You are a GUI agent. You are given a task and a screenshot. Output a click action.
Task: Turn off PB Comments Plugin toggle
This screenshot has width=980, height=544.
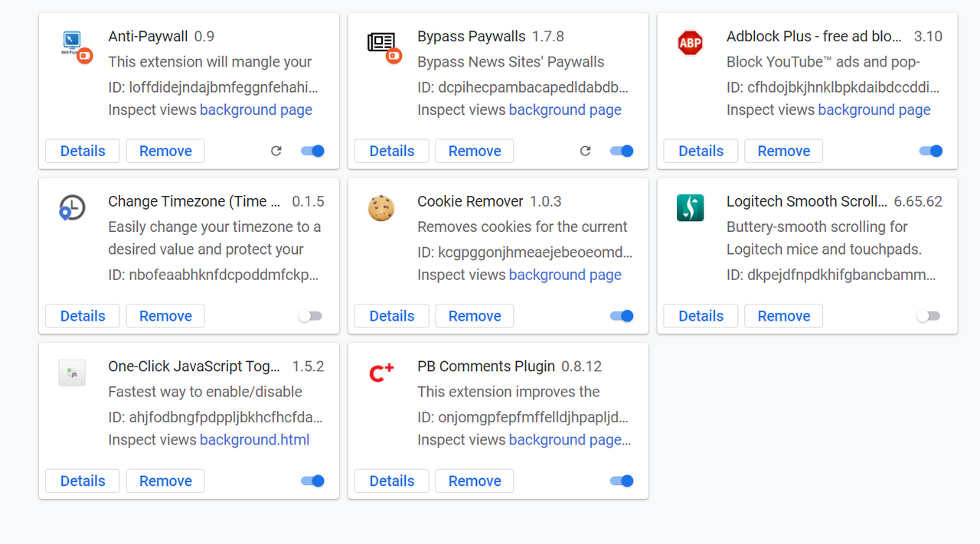click(622, 480)
